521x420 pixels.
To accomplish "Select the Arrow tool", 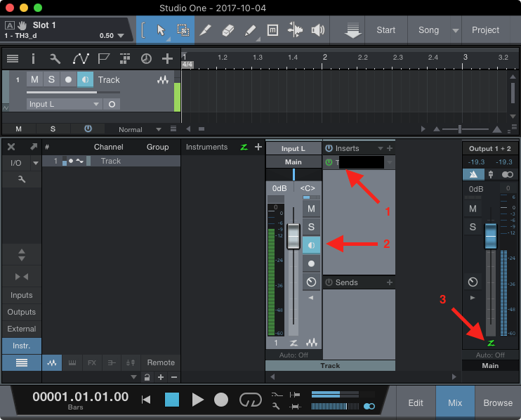I will (161, 30).
